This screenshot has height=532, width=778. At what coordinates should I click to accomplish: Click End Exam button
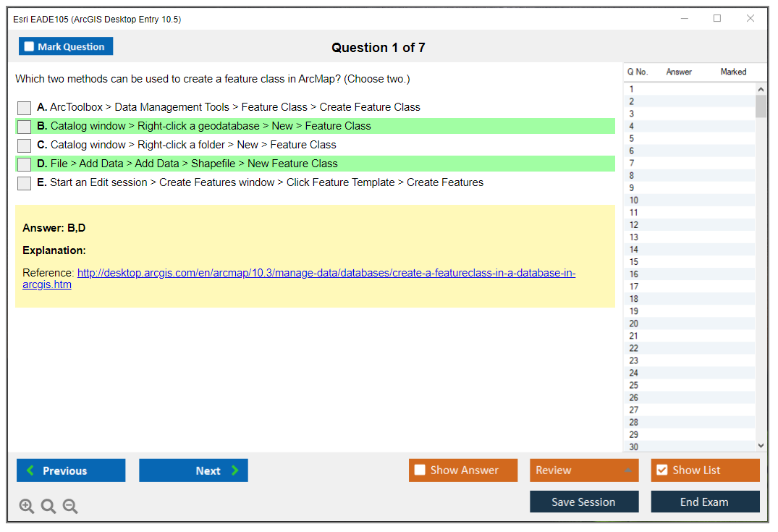pos(705,502)
